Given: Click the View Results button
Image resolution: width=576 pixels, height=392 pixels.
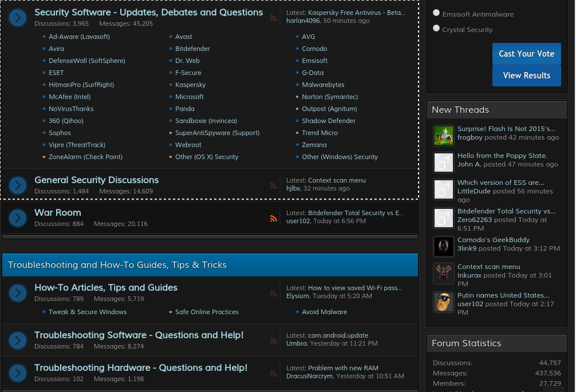Looking at the screenshot, I should [526, 75].
